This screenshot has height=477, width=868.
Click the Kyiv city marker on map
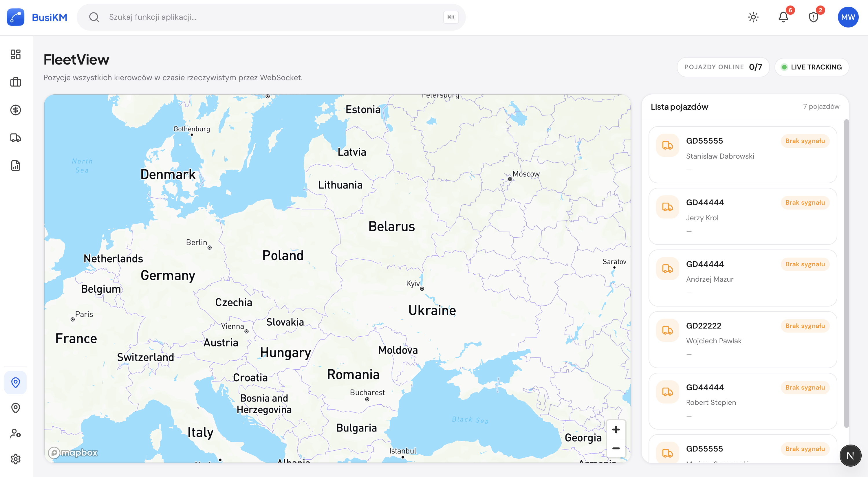(422, 289)
